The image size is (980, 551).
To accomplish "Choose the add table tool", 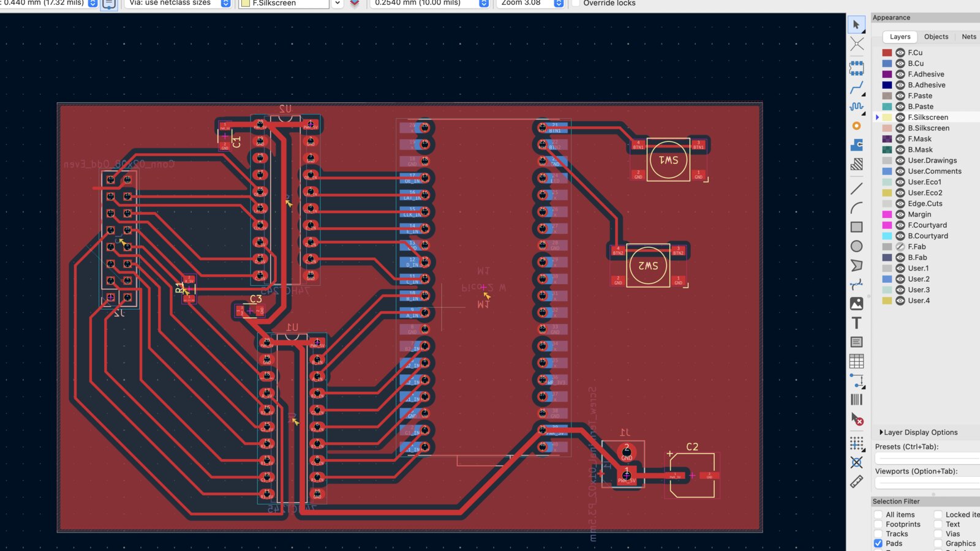I will (856, 361).
